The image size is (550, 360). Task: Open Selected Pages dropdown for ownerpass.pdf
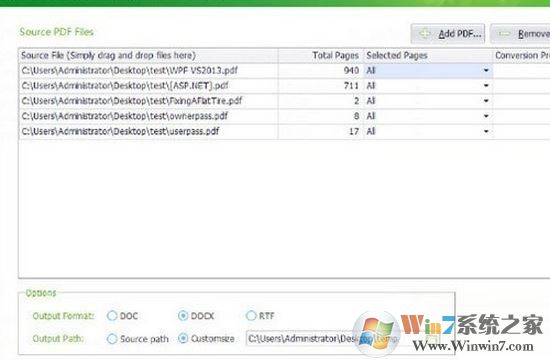click(486, 116)
